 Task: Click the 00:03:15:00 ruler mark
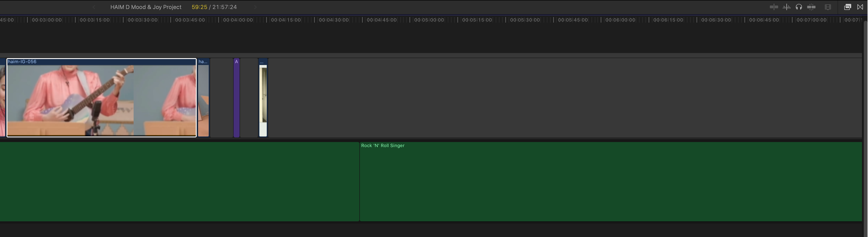tap(95, 20)
